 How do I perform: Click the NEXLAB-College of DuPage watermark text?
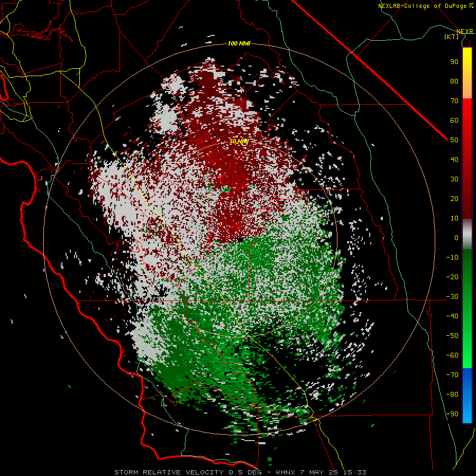point(426,6)
